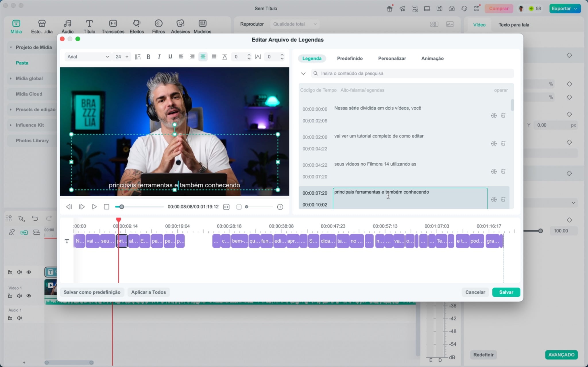Image resolution: width=588 pixels, height=367 pixels.
Task: Expand the Mídia global section
Action: click(x=11, y=78)
